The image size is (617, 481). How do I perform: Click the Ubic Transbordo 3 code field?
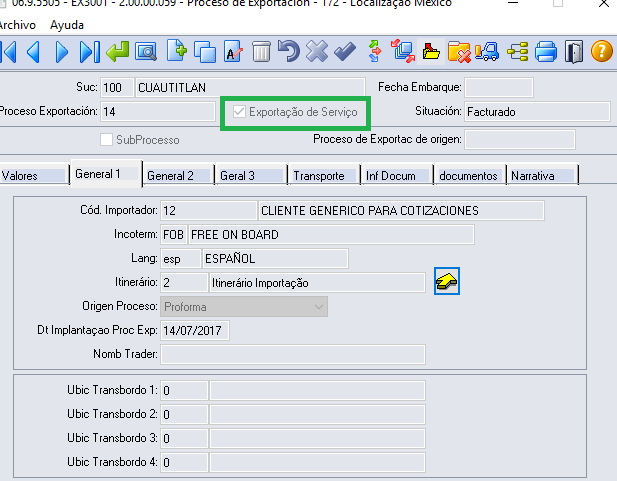[184, 438]
